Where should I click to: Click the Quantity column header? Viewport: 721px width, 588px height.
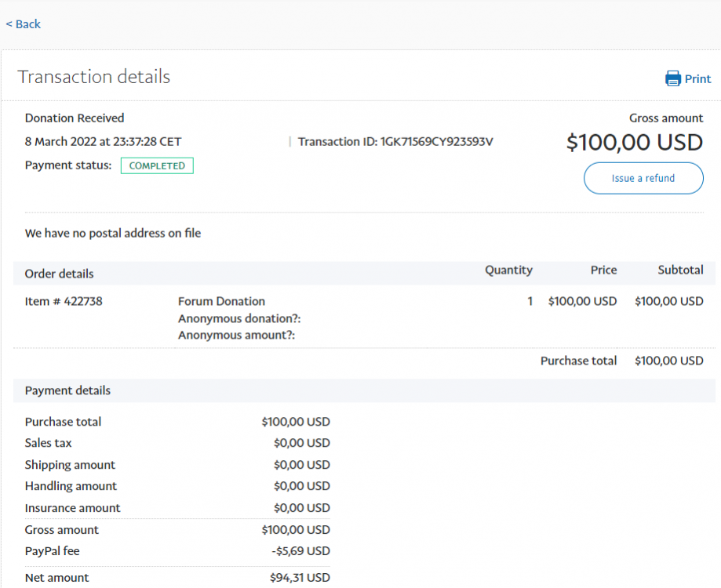coord(508,270)
